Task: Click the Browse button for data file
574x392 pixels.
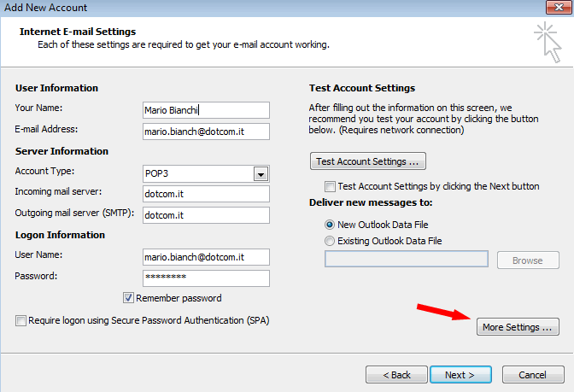Action: coord(528,260)
